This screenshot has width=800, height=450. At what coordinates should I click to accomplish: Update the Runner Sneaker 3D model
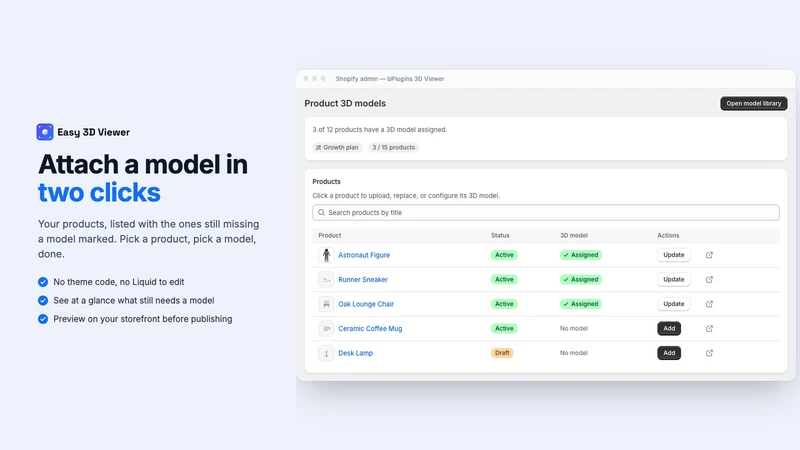tap(673, 280)
